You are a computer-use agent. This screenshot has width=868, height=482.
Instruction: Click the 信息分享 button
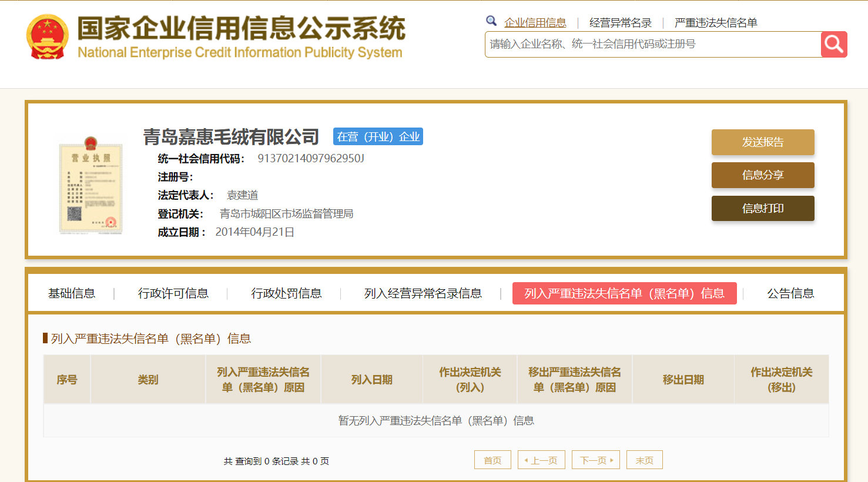click(x=763, y=175)
